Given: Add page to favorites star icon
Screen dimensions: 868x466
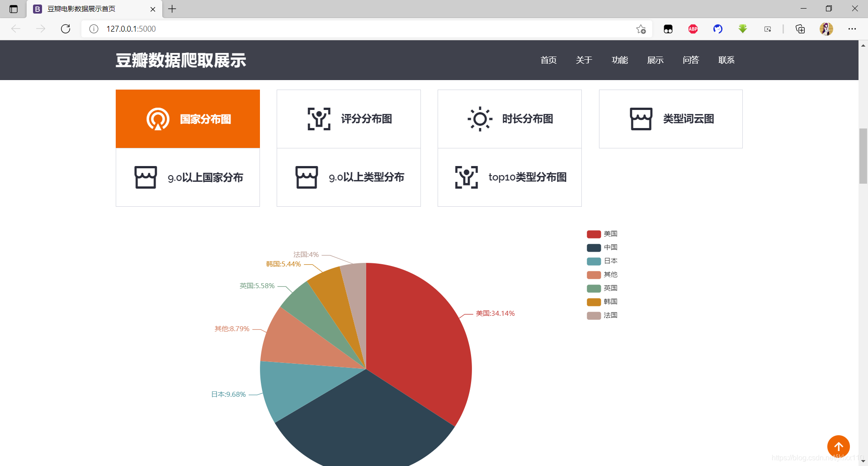Looking at the screenshot, I should point(641,29).
